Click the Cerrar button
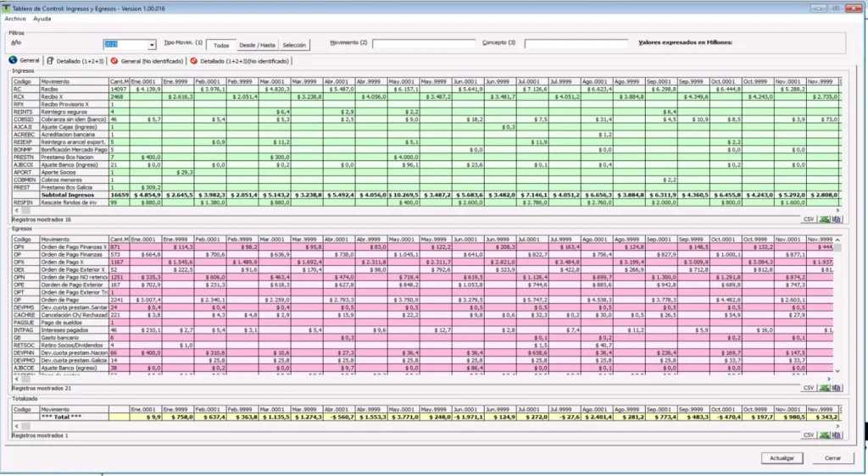Screen dimensions: 868x476 [x=832, y=458]
